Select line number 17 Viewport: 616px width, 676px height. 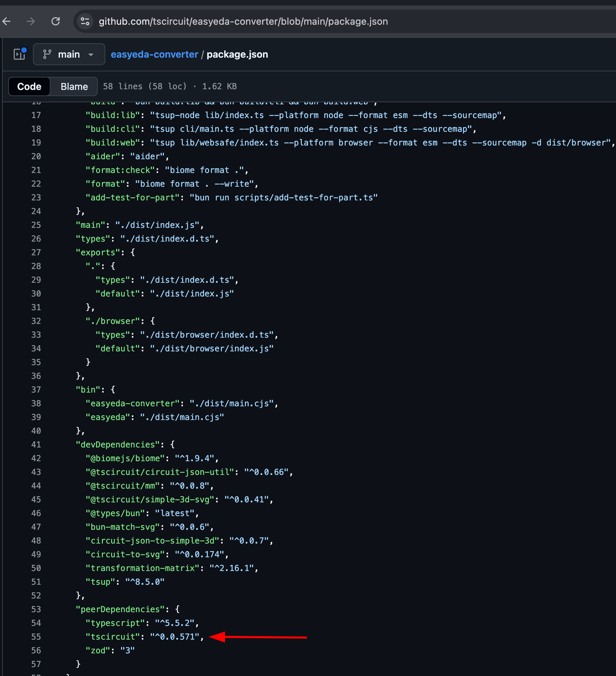coord(36,115)
